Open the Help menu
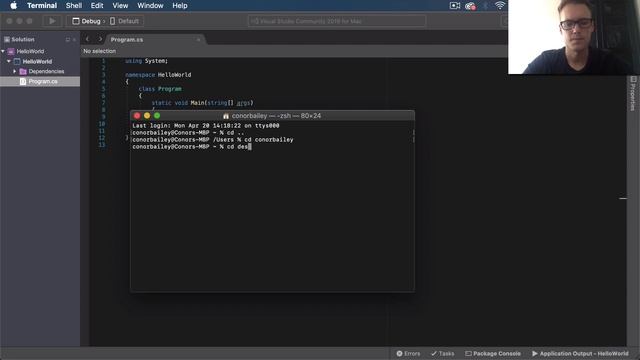 coord(180,6)
